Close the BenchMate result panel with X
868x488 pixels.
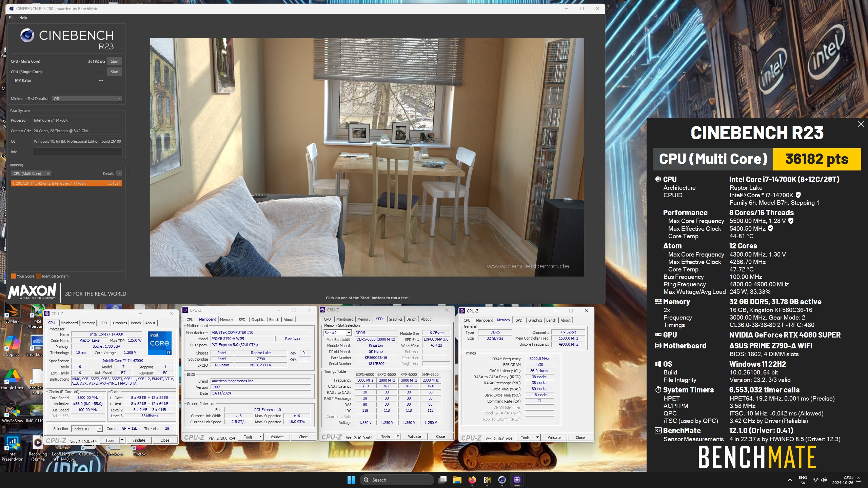[x=861, y=124]
